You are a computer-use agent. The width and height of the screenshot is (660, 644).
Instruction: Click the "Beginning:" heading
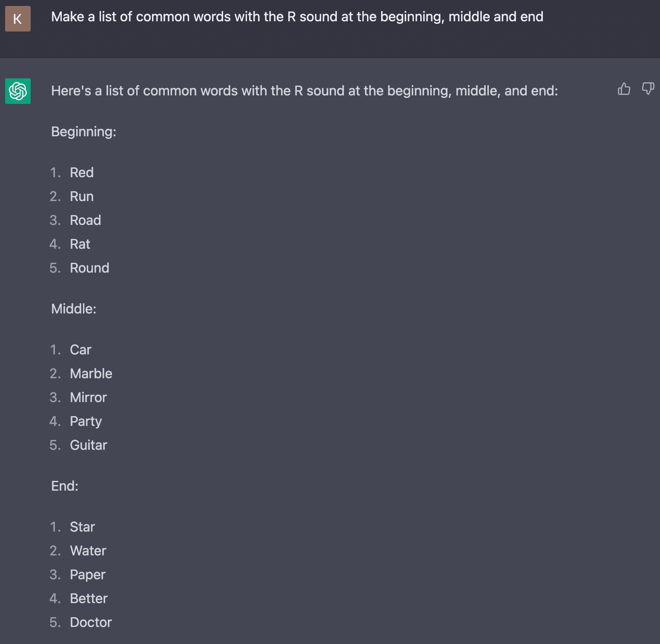pos(83,132)
